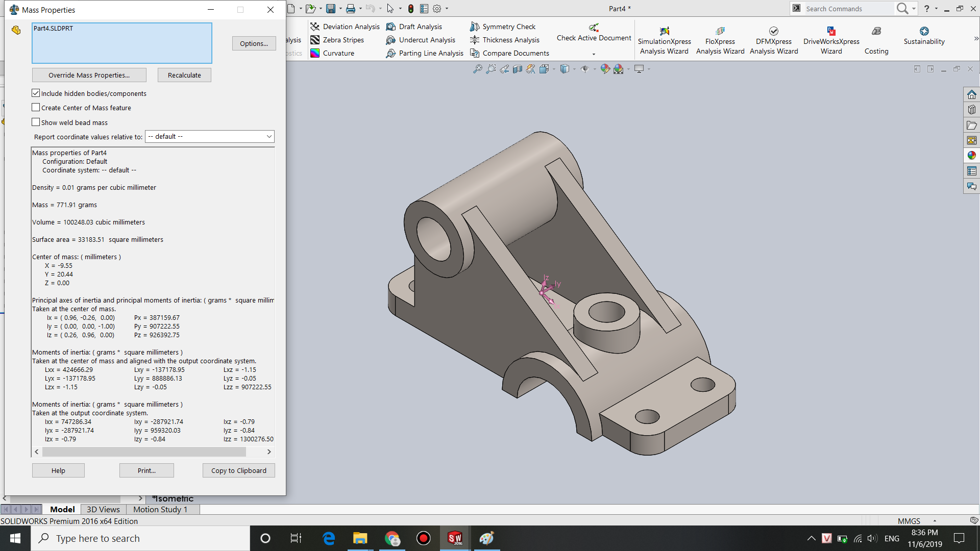Open Motion Study 1 tab
This screenshot has height=551, width=980.
[160, 509]
